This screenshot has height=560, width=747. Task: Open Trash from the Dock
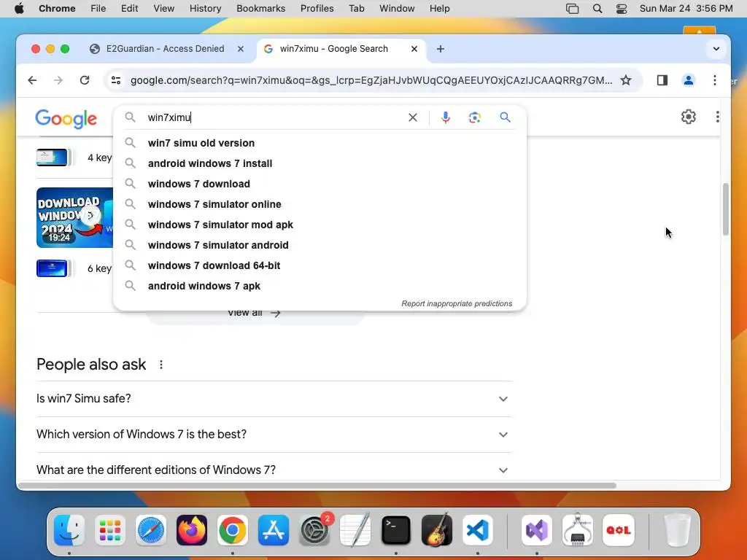677,530
